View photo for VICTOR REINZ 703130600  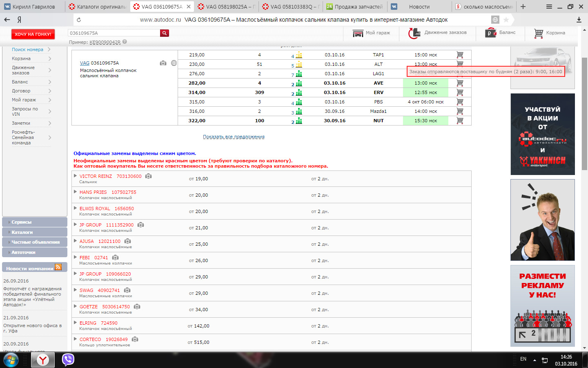(149, 176)
